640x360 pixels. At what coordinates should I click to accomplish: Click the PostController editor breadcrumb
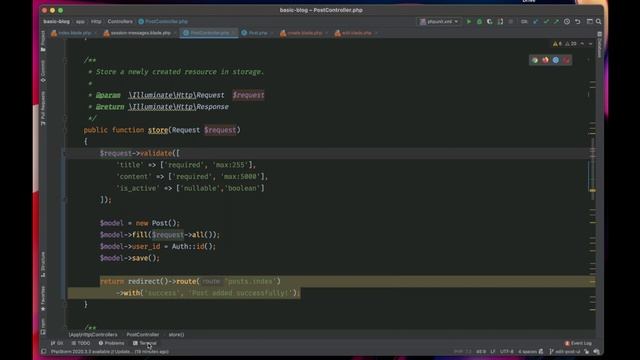point(142,335)
